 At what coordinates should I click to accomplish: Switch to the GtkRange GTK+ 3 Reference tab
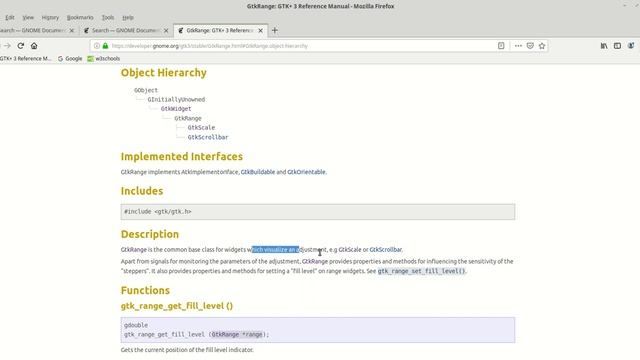point(220,31)
